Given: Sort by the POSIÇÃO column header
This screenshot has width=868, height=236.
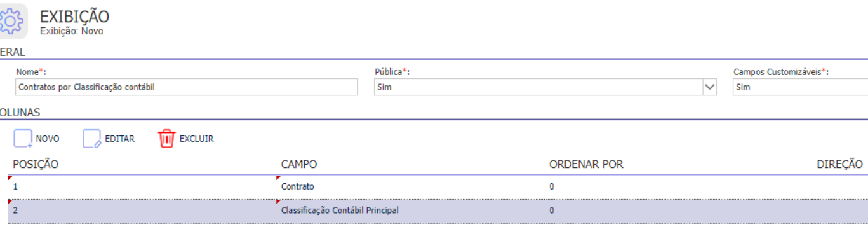Looking at the screenshot, I should [x=36, y=165].
